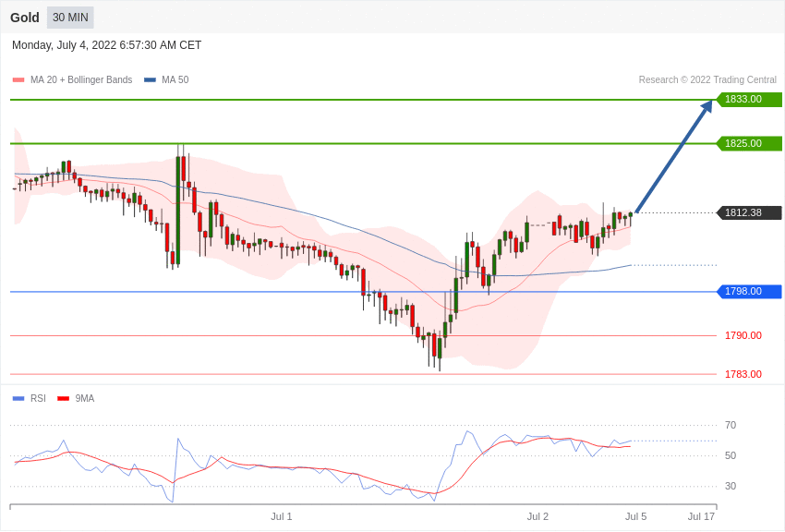This screenshot has height=532, width=785.
Task: Click the Jul 17 date axis label
Action: pyautogui.click(x=701, y=516)
